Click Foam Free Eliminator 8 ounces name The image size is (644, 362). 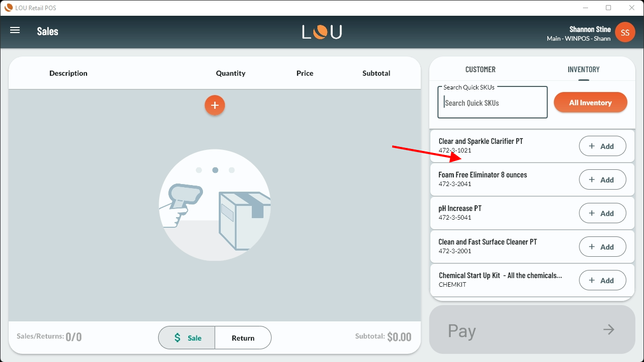pyautogui.click(x=483, y=175)
